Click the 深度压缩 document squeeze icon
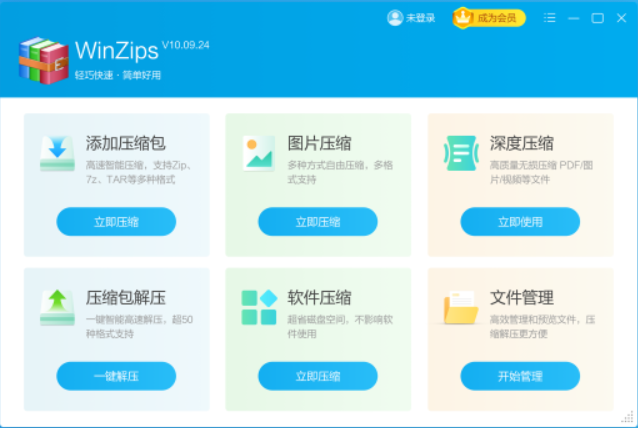The image size is (638, 428). 461,153
